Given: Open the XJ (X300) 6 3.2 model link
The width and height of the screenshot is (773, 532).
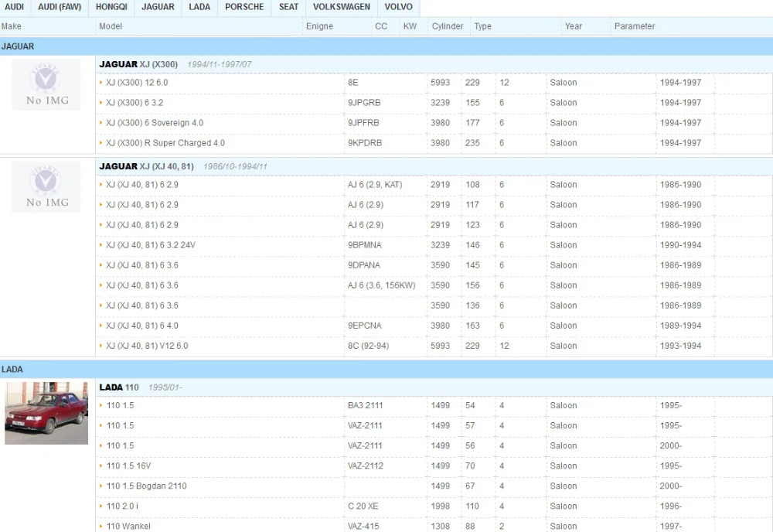Looking at the screenshot, I should [x=135, y=103].
